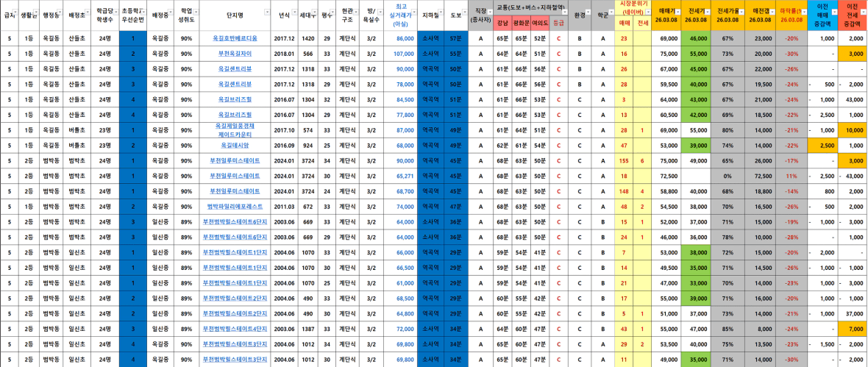Select the 1420 household count cell
Screen dimensions: 868x367
308,39
